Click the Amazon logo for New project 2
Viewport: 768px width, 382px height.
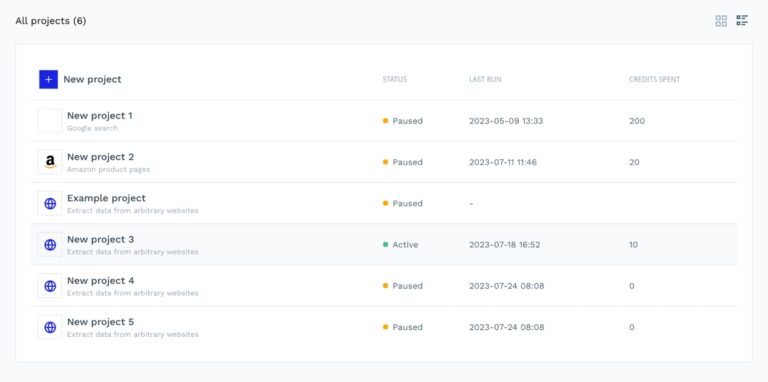click(50, 162)
